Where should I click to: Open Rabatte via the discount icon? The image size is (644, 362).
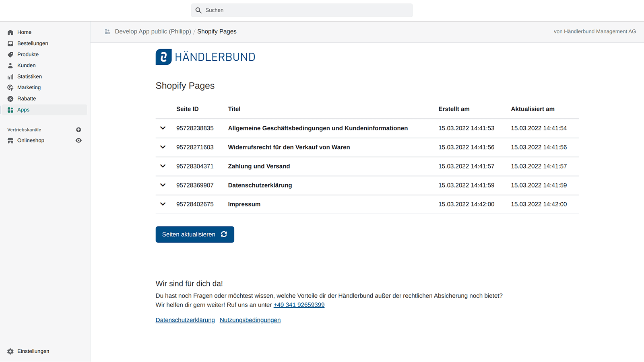coord(10,98)
